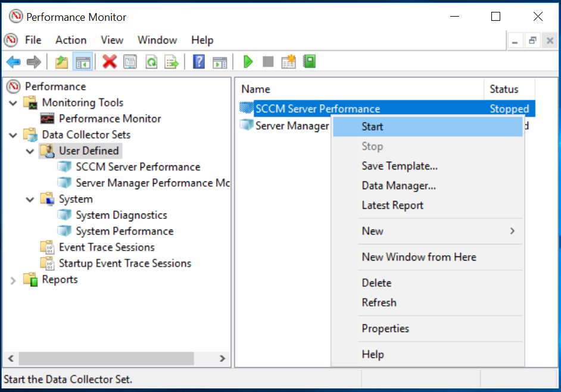Start the collector set with the green play icon

point(248,62)
